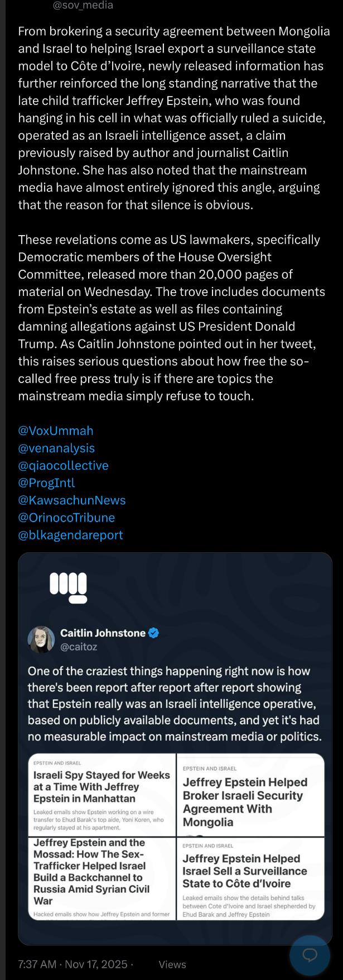Viewport: 343px width, 980px height.
Task: Open the @sov_media profile handle
Action: coord(83,6)
